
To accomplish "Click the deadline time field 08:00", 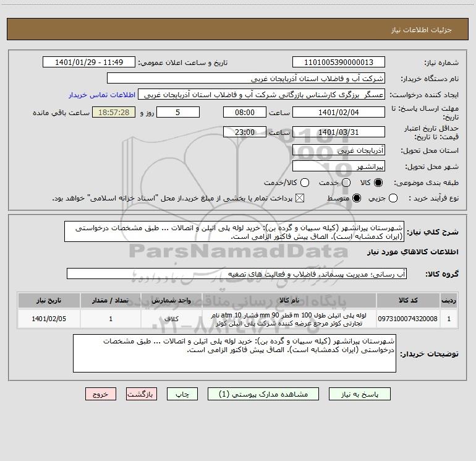I will point(245,112).
